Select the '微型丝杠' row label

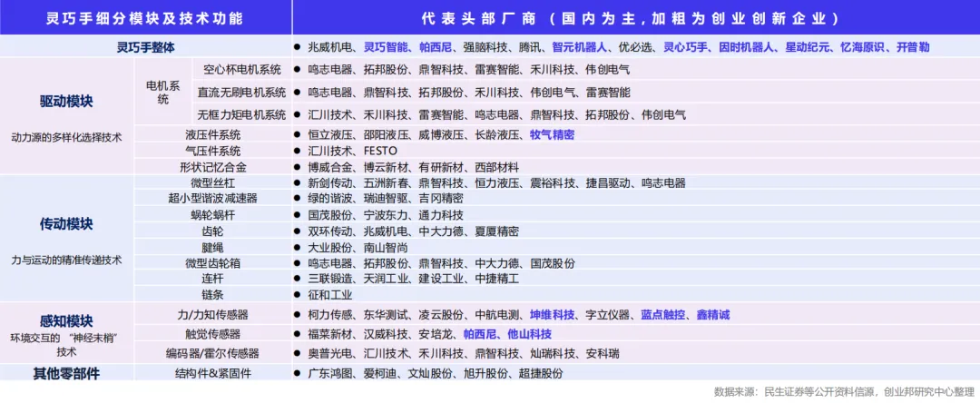tap(212, 183)
